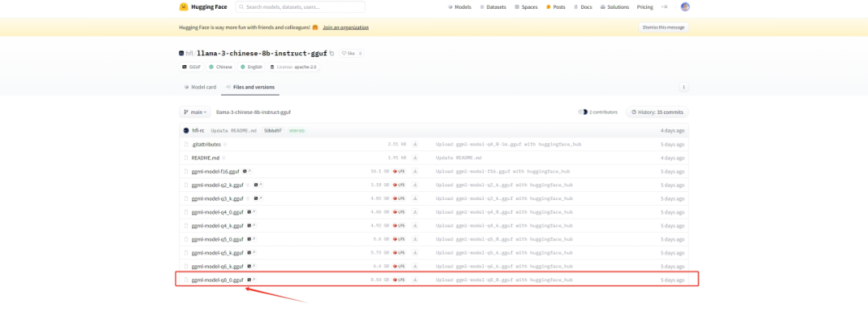868x335 pixels.
Task: Download ggml-model-q8_0.gguf
Action: tap(416, 280)
